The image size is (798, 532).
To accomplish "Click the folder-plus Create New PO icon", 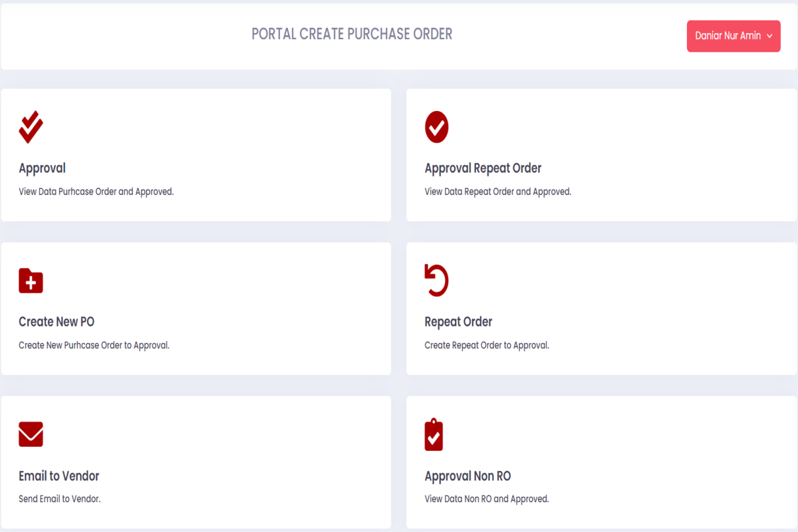I will (31, 281).
